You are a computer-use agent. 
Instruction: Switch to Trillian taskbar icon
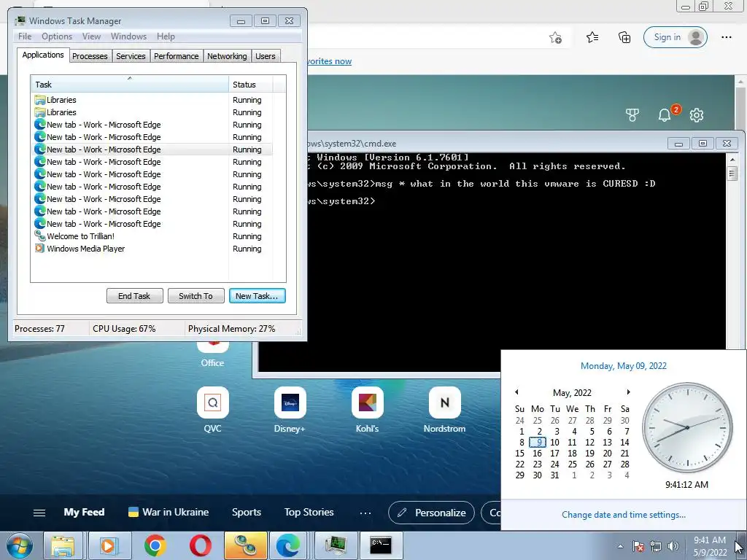click(x=246, y=545)
